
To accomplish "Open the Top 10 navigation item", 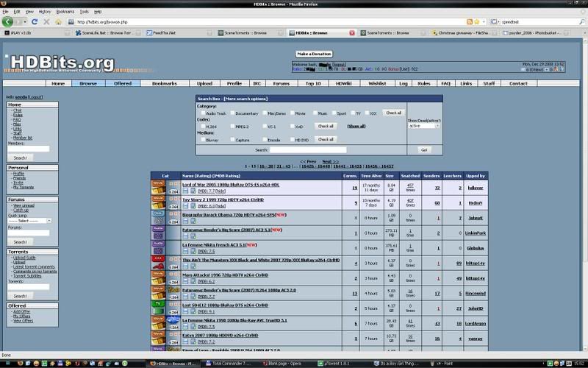I will point(313,83).
